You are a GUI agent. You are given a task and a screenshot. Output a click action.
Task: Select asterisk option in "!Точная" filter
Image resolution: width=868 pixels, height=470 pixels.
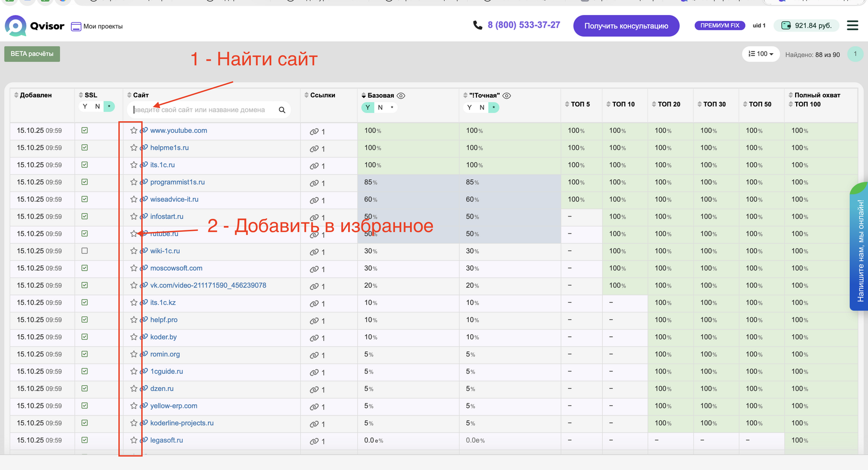[x=494, y=107]
